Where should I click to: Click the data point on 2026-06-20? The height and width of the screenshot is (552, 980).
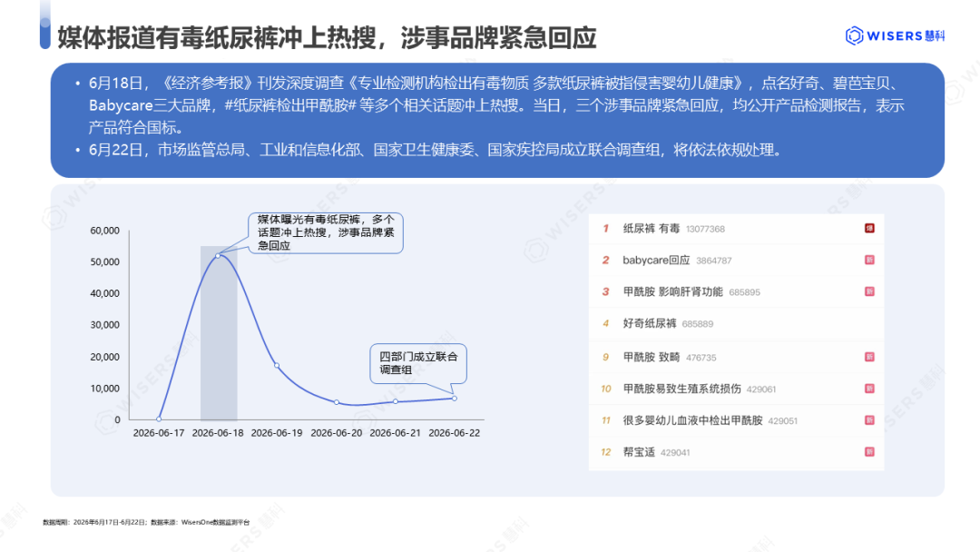click(x=337, y=402)
